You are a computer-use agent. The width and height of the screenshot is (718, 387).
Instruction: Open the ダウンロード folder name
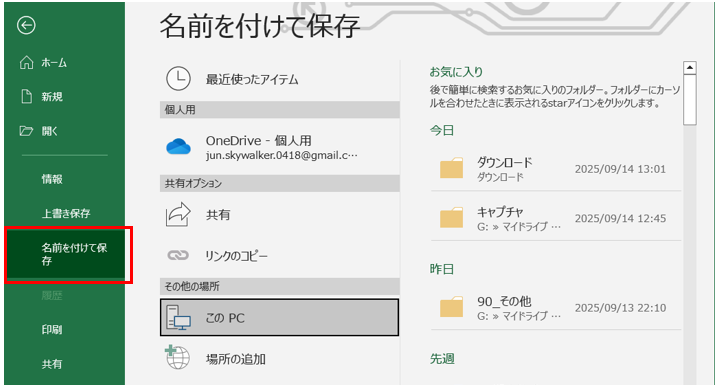click(x=505, y=162)
